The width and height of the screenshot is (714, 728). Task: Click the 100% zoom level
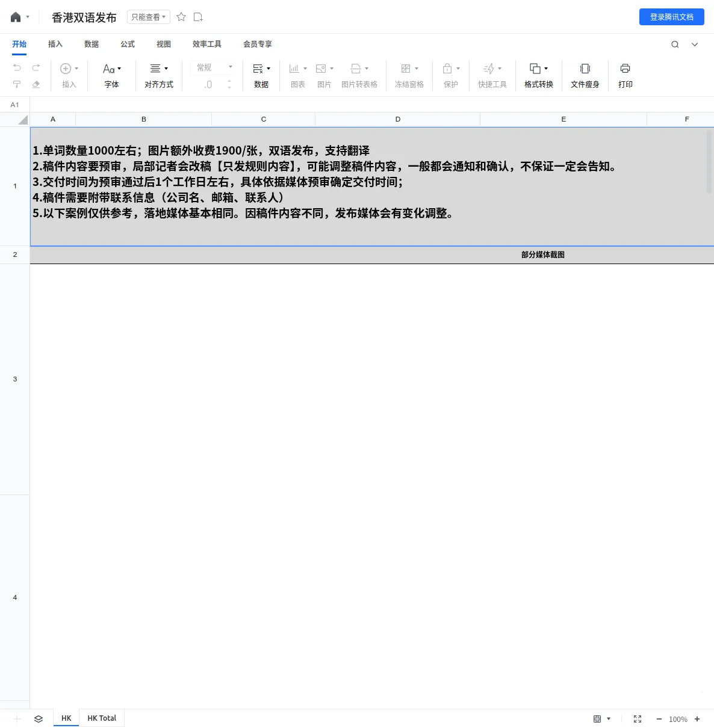coord(678,719)
